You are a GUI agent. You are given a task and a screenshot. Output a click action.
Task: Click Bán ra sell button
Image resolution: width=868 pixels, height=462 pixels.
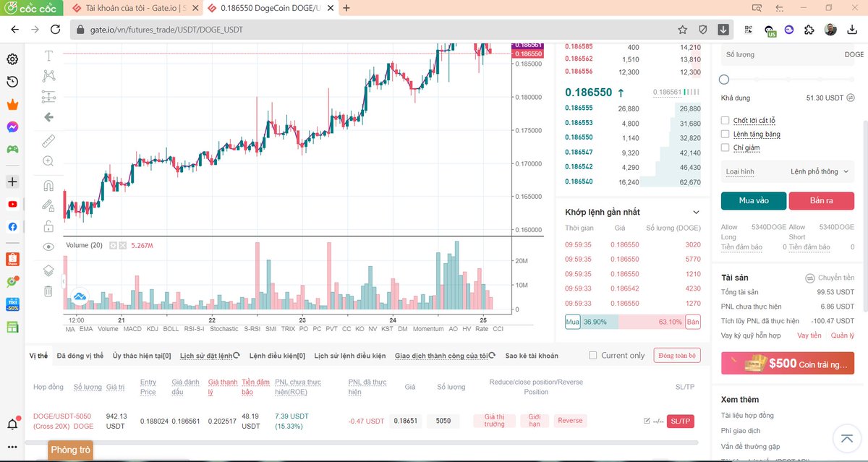coord(821,200)
